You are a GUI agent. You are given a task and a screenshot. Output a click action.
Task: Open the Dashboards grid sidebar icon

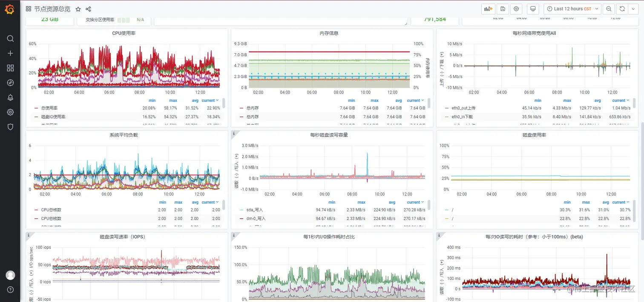pyautogui.click(x=10, y=68)
